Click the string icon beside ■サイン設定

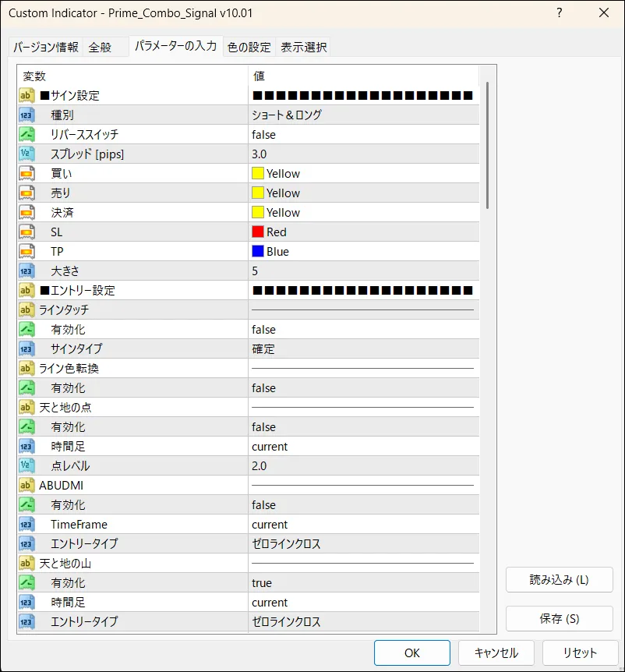[x=26, y=96]
